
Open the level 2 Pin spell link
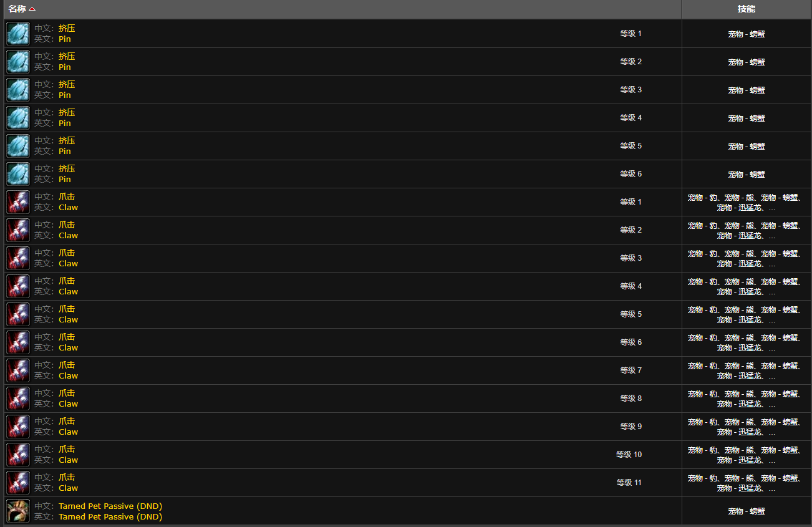click(x=65, y=67)
